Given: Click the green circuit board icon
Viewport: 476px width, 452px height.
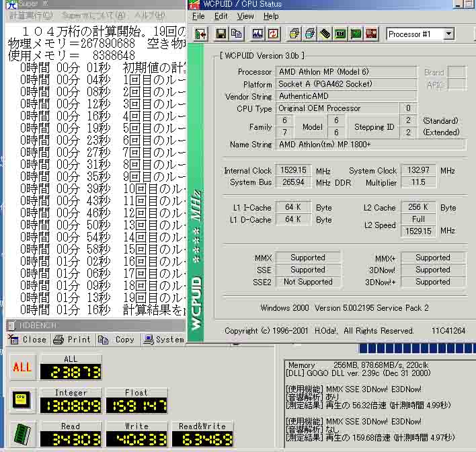Looking at the screenshot, I should (356, 34).
